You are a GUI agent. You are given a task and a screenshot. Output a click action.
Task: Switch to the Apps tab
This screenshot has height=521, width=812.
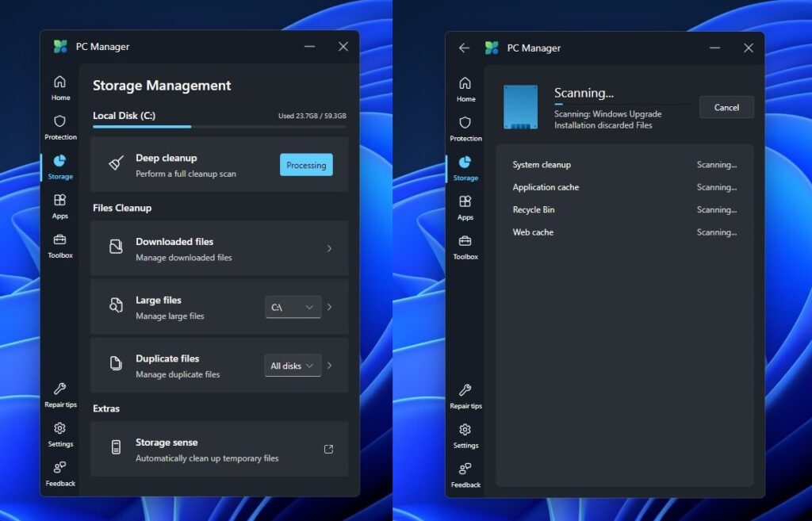point(60,206)
